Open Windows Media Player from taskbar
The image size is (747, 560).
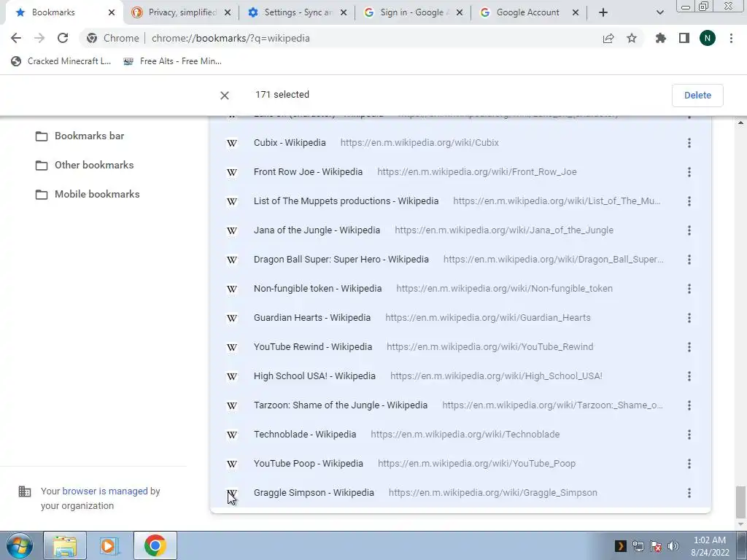coord(109,545)
